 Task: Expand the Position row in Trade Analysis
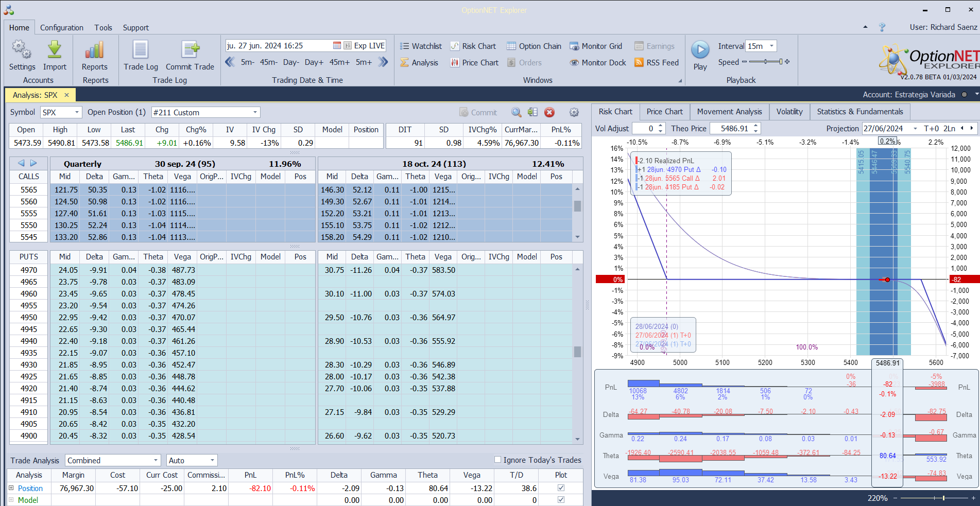coord(11,488)
